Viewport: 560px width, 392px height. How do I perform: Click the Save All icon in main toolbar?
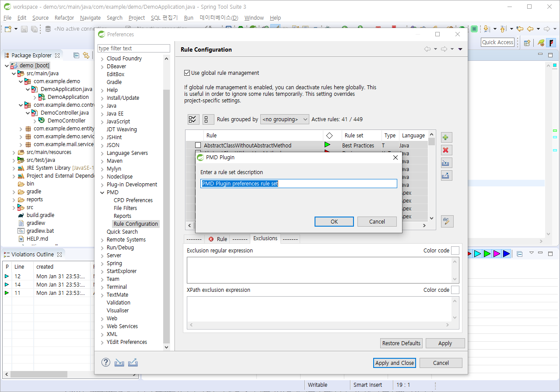pos(34,29)
